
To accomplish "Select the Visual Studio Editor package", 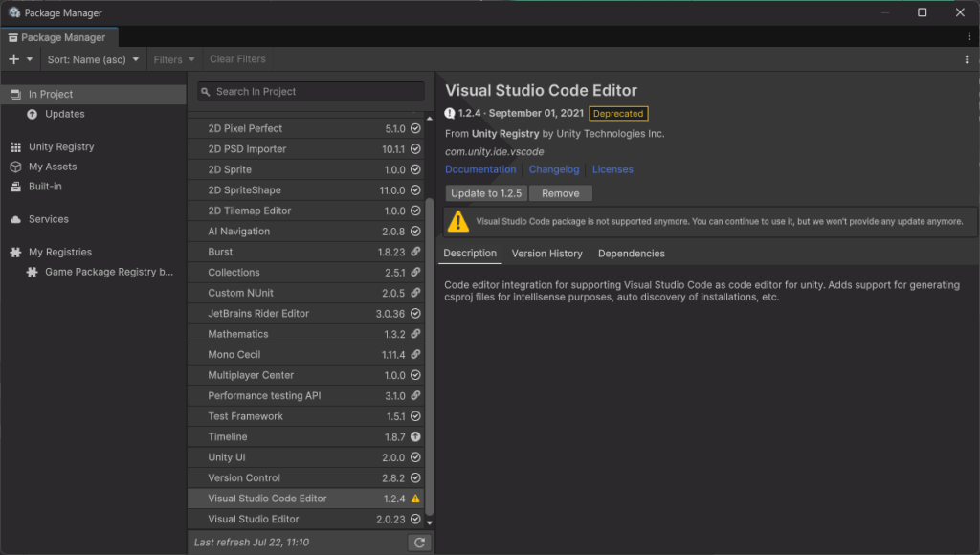I will pos(306,519).
